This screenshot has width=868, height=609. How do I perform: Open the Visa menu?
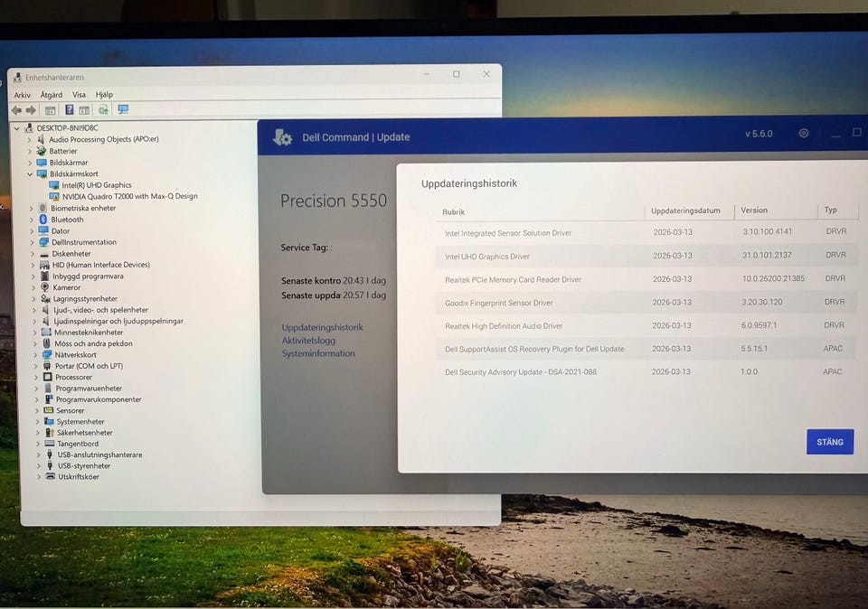[79, 95]
